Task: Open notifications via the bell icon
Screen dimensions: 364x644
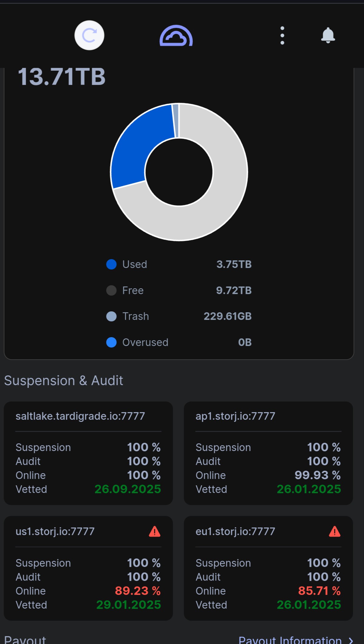Action: (x=328, y=36)
